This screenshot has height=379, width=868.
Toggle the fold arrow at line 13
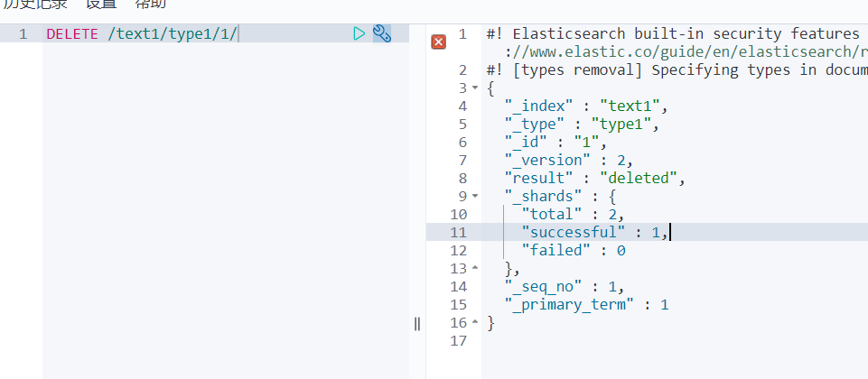[x=475, y=269]
